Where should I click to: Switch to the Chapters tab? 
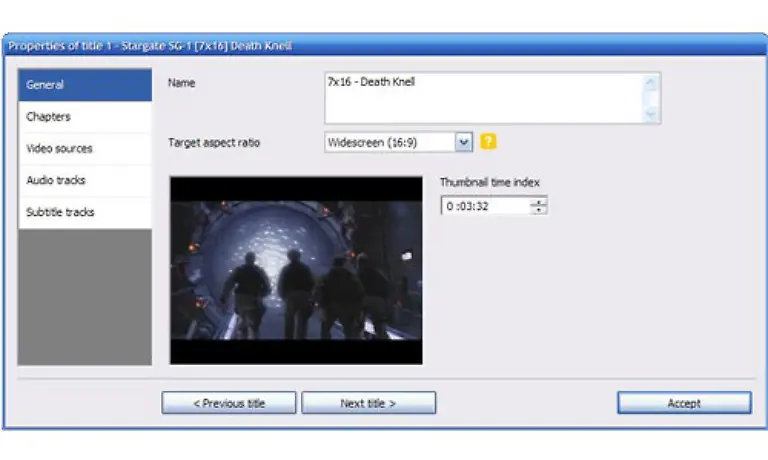point(85,117)
